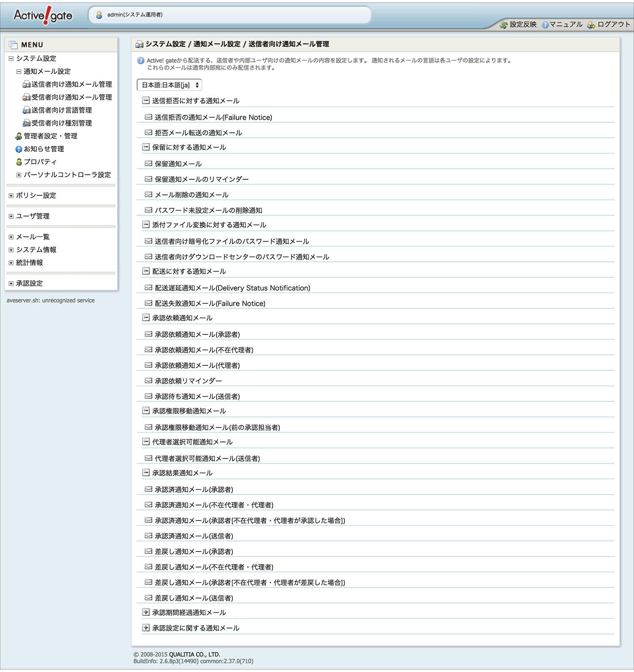
Task: Expand the 承認設定に関する通知メール section
Action: tap(146, 628)
